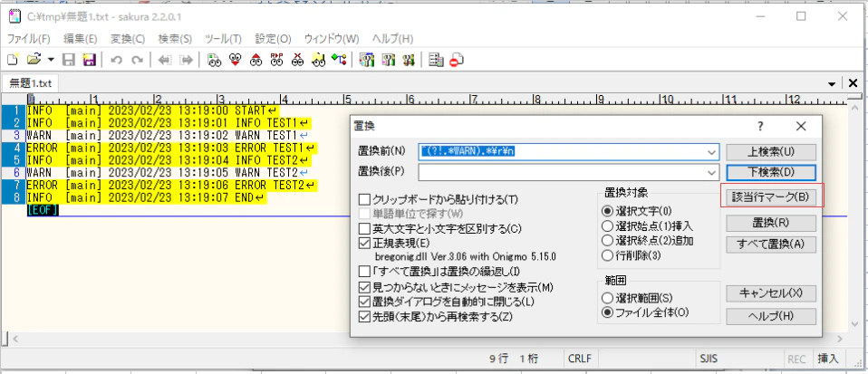Viewport: 868px width, 374px height.
Task: Click 下検索(D) button
Action: coord(771,173)
